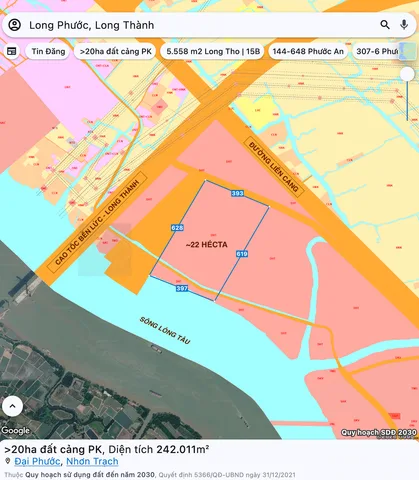This screenshot has width=419, height=480.
Task: Select the 144-648 Phước An chip
Action: click(x=308, y=51)
